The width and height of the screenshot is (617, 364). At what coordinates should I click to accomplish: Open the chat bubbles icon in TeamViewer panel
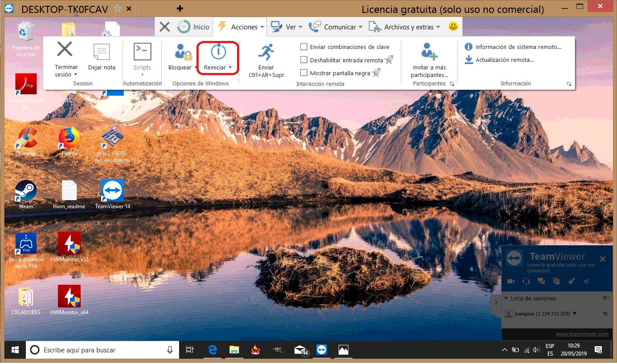(541, 281)
